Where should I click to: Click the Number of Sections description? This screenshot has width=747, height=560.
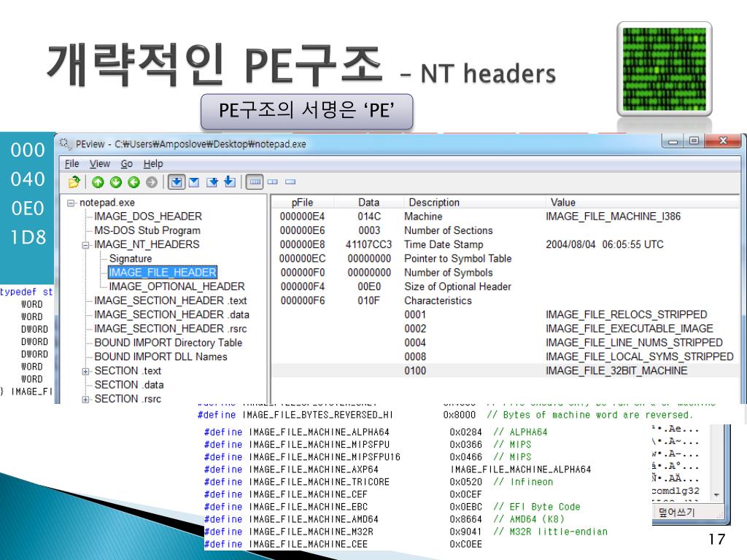point(449,230)
